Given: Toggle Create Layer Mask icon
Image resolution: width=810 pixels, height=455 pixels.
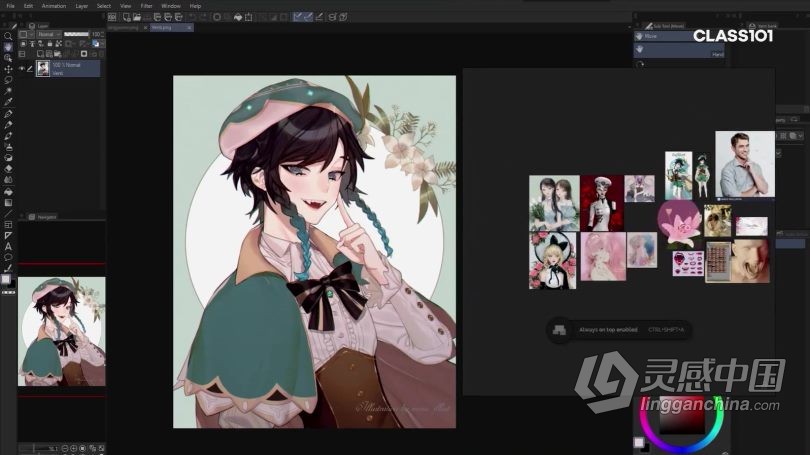Looking at the screenshot, I should tap(84, 54).
